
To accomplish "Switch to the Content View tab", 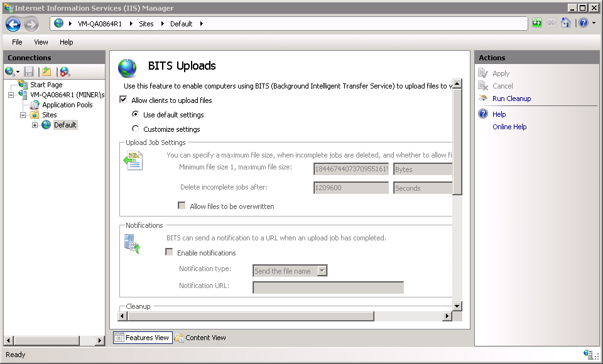I will pyautogui.click(x=201, y=338).
